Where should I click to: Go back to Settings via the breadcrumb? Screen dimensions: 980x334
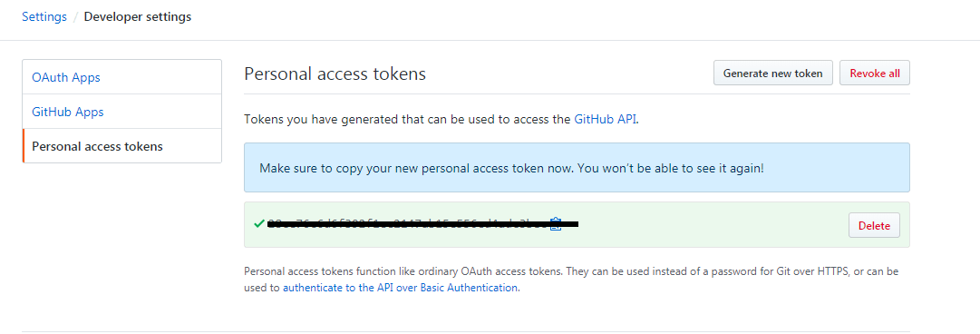(44, 17)
